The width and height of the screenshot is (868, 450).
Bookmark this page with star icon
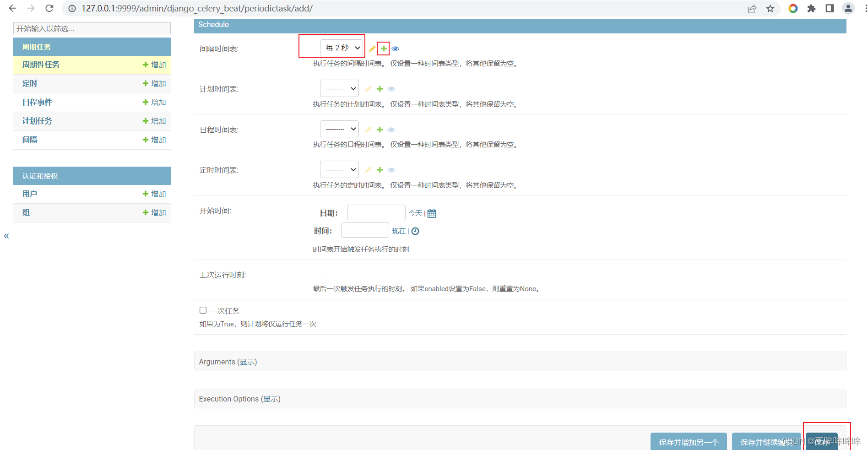770,9
